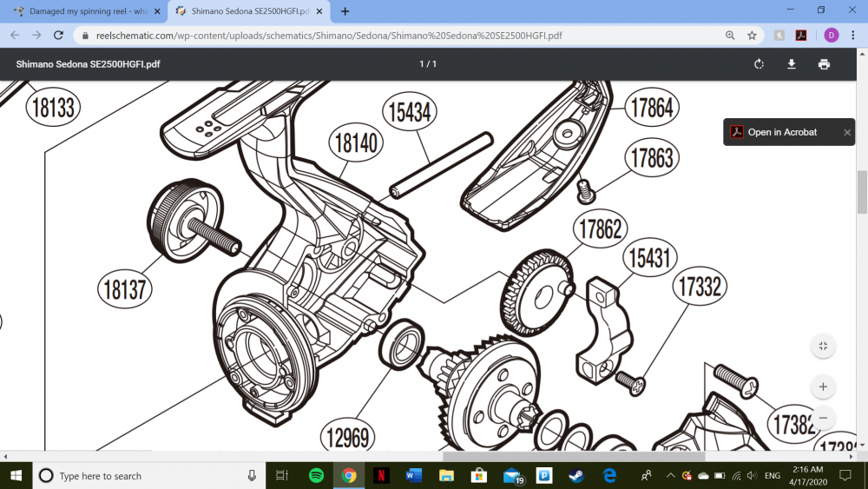Click the horizontal scrollbar thumb
This screenshot has width=868, height=489.
574,457
